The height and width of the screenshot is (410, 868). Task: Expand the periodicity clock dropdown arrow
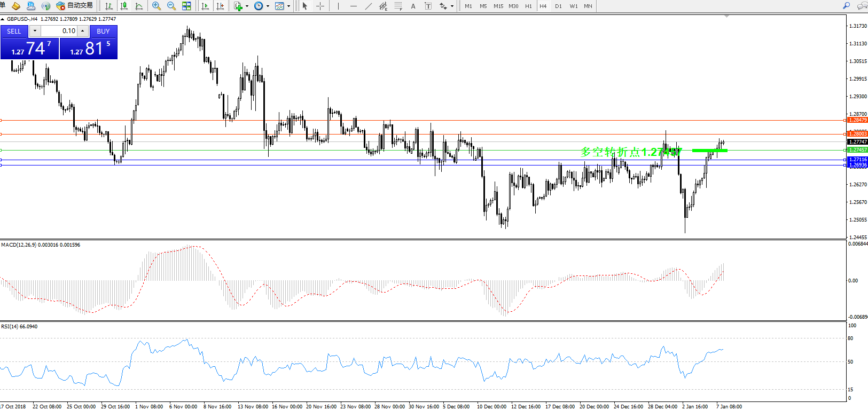268,6
